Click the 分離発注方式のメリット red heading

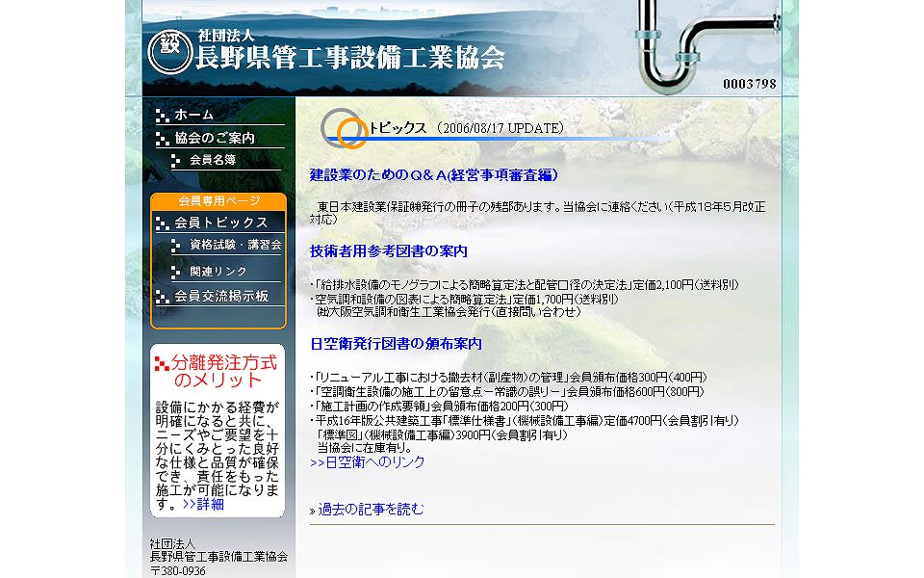coord(224,371)
